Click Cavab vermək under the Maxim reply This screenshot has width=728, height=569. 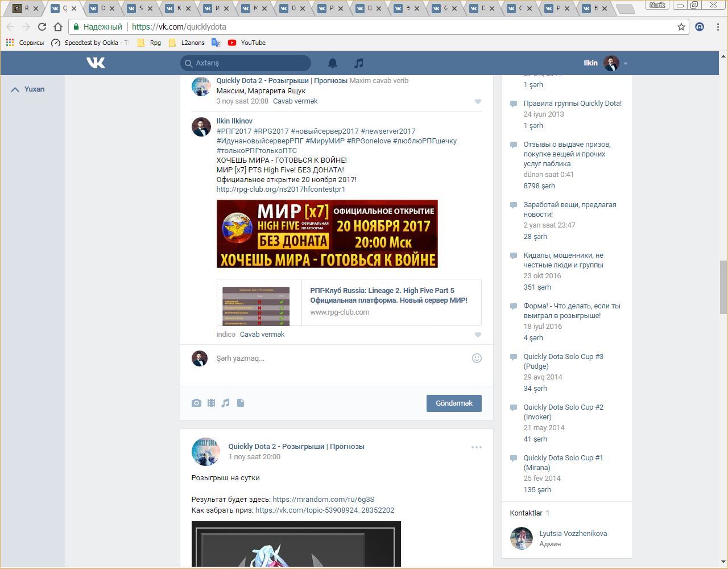[x=295, y=101]
